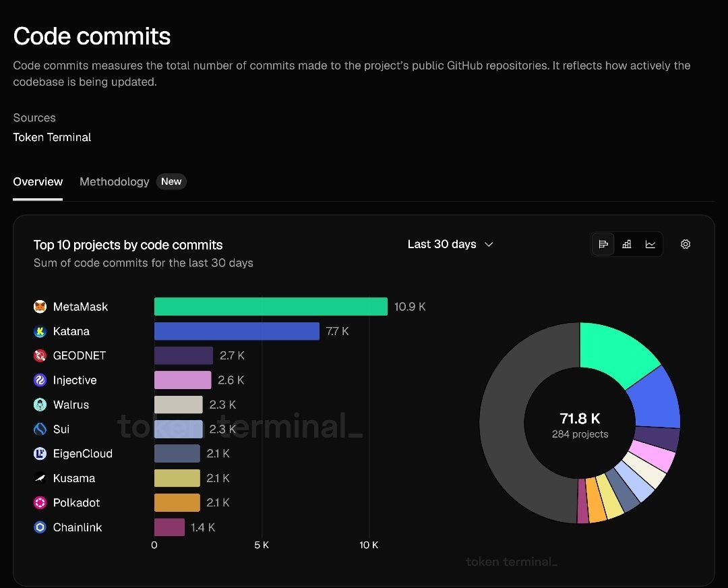Click the Sum of code commits subtitle
Screen dimensions: 728x588
pos(144,263)
